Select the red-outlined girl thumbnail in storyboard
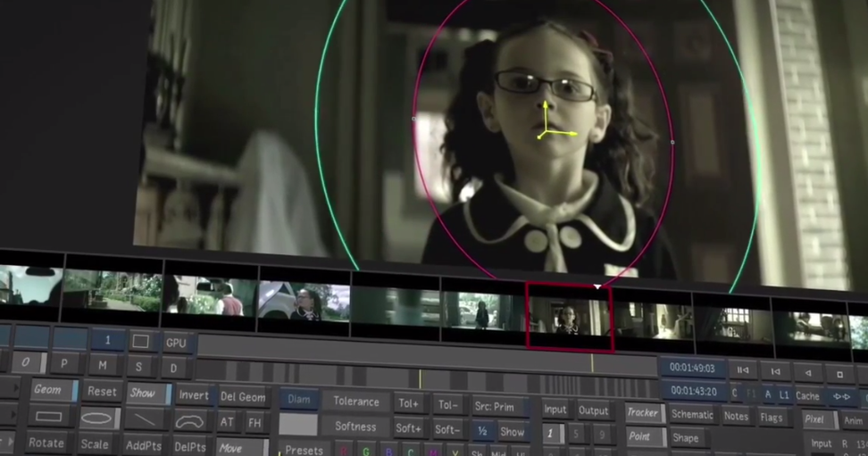Image resolution: width=868 pixels, height=456 pixels. point(570,317)
